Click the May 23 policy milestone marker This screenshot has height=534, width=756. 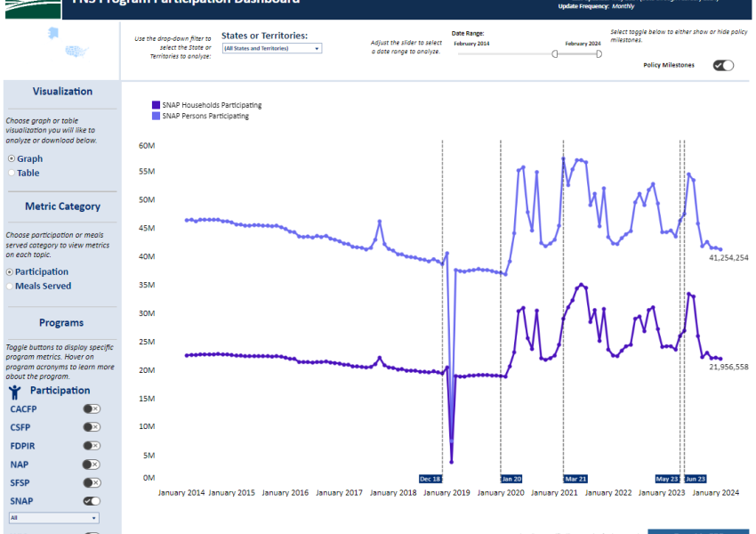[667, 479]
